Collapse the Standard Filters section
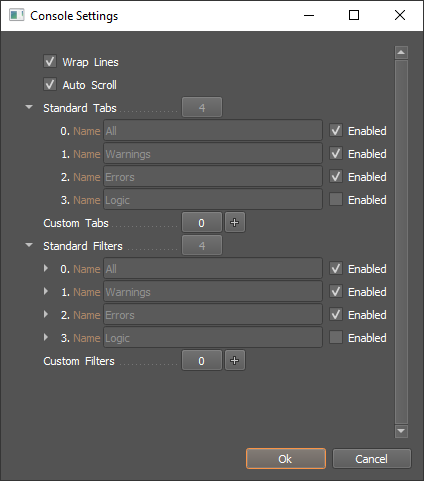 (29, 245)
